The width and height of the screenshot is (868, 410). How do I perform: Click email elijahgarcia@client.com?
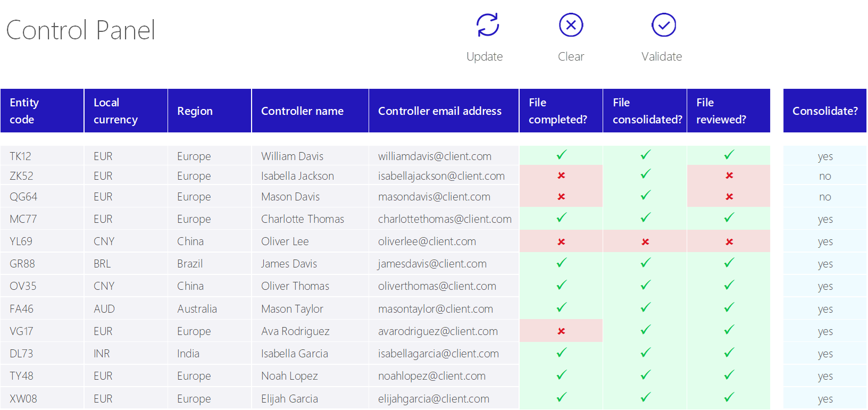pyautogui.click(x=433, y=399)
